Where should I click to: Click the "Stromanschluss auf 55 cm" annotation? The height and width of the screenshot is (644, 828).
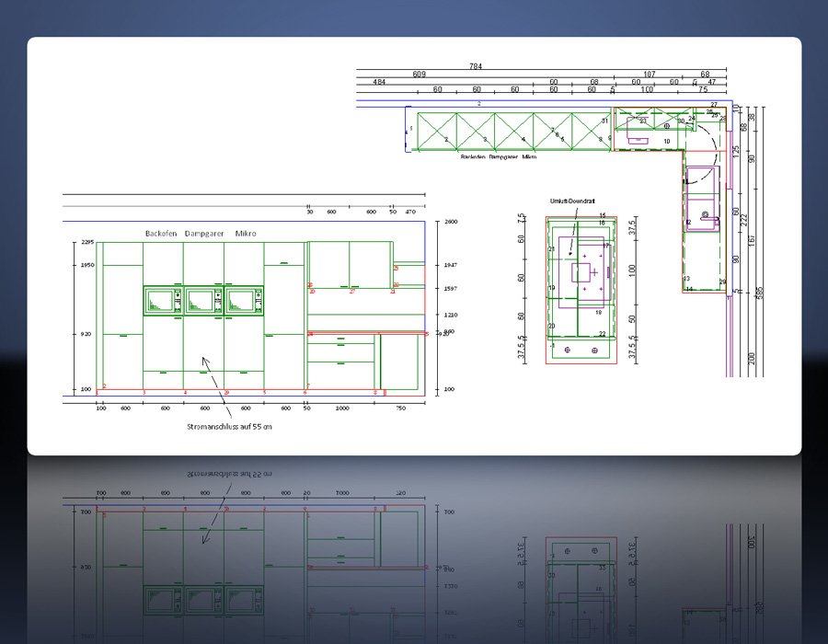tap(229, 427)
